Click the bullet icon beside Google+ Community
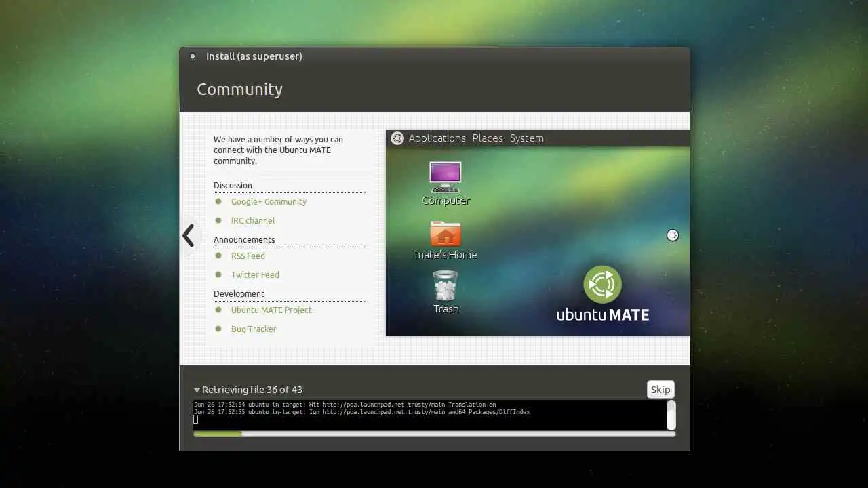This screenshot has width=868, height=488. pos(218,201)
